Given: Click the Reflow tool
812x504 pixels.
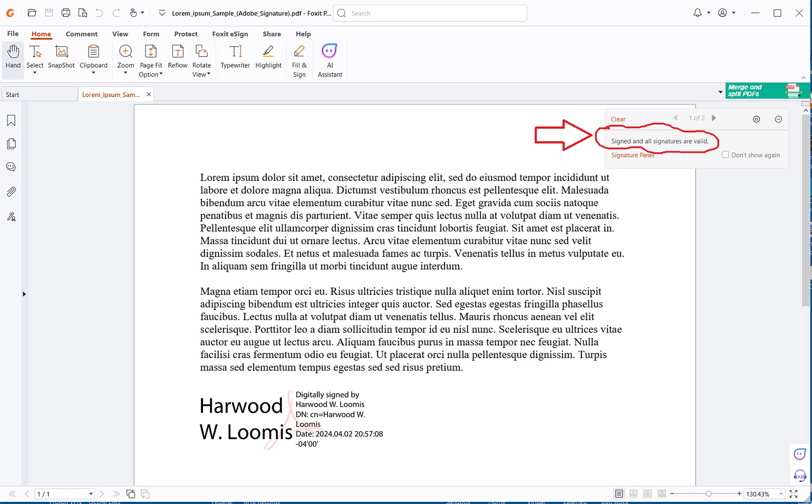Looking at the screenshot, I should (x=178, y=57).
